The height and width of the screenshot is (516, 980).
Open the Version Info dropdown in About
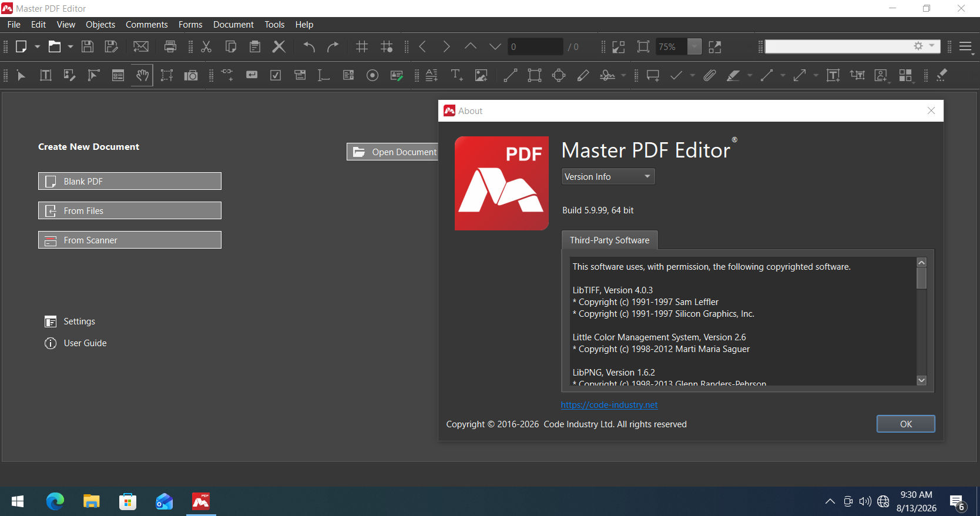pyautogui.click(x=608, y=176)
